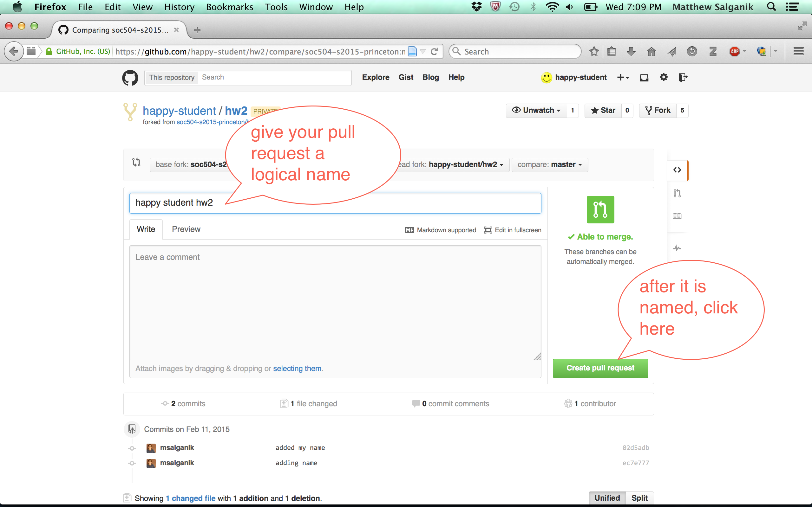Open the Wiki sidebar icon
This screenshot has height=507, width=812.
[x=677, y=216]
